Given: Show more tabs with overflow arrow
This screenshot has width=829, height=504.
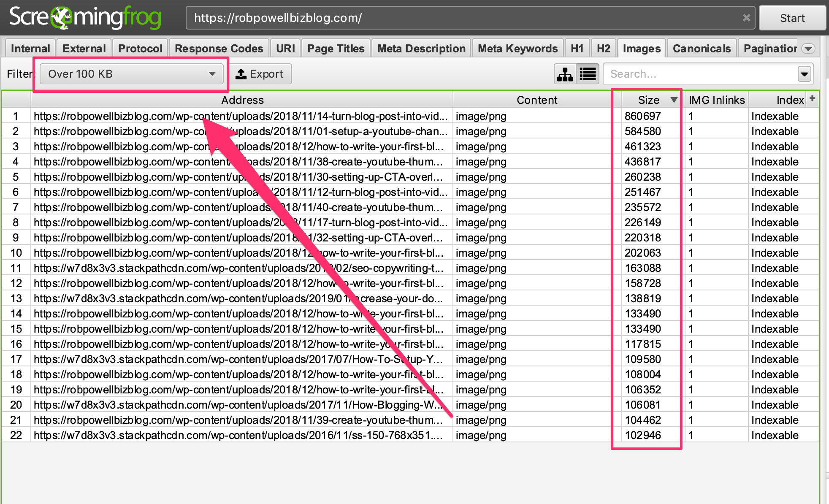Looking at the screenshot, I should tap(808, 49).
